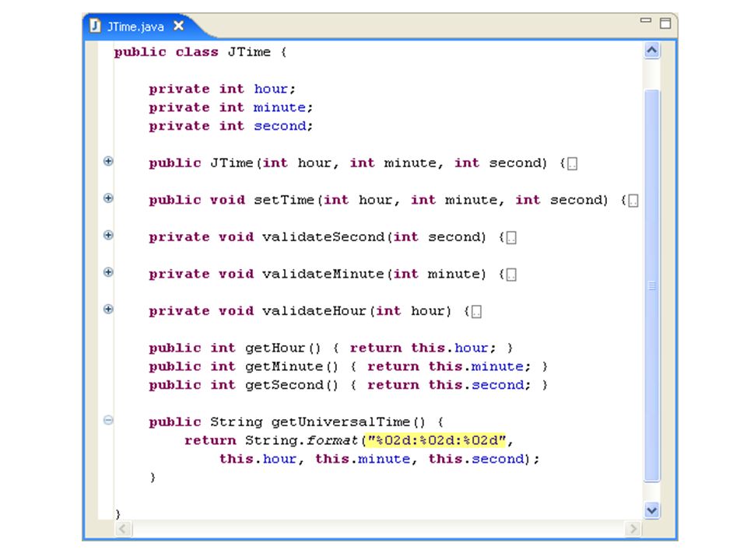Expand the folded setTime method
Viewport: 747px width, 560px height.
click(108, 198)
